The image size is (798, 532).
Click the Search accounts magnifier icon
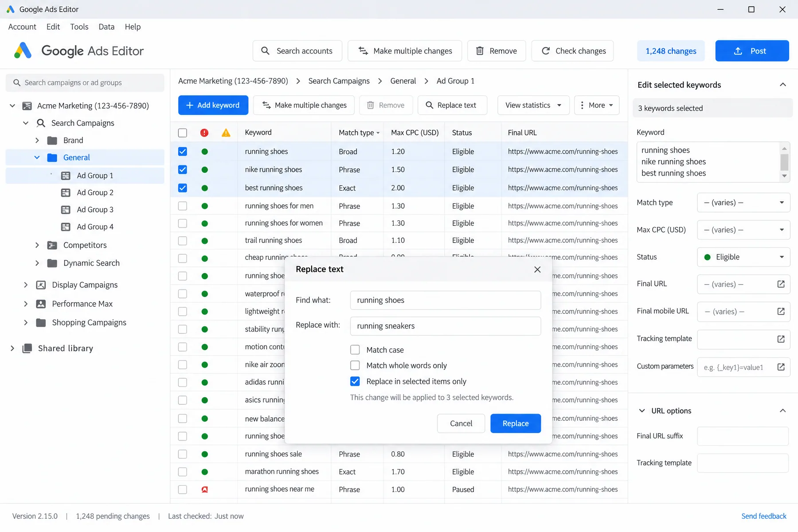coord(265,51)
